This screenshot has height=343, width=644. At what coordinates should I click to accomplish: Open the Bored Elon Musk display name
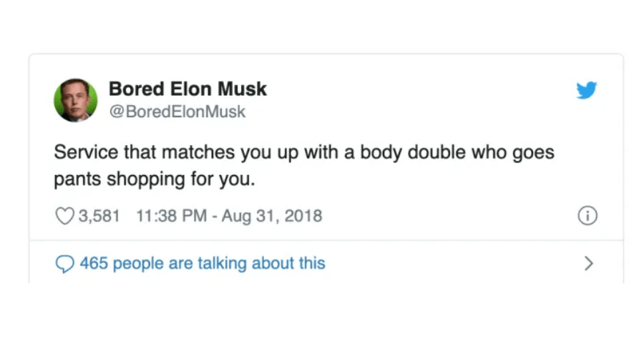(x=187, y=89)
